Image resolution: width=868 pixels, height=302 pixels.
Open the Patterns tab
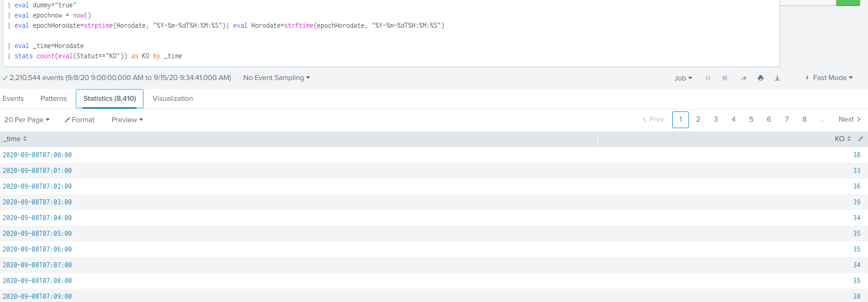point(54,99)
